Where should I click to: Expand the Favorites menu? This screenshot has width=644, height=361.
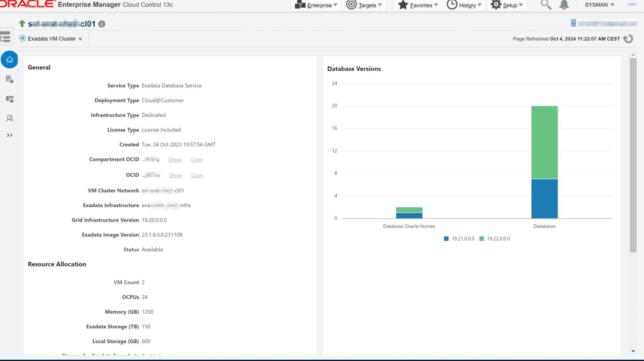(418, 5)
